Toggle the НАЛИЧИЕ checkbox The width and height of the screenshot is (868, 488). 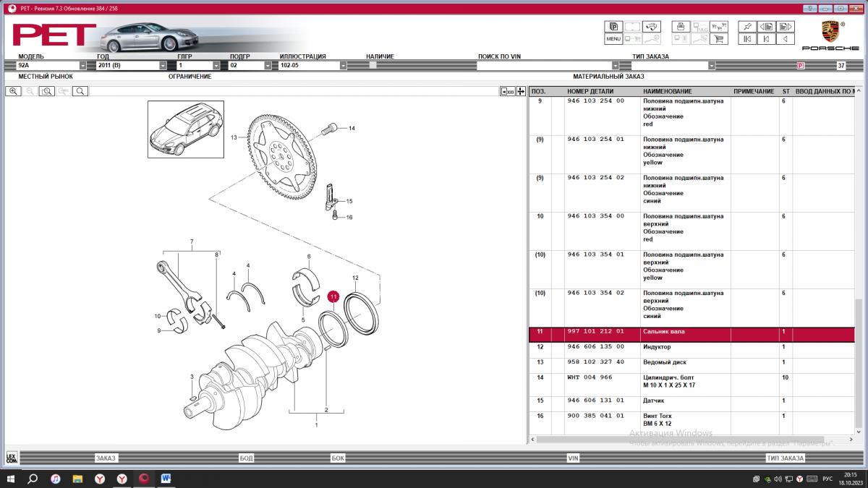point(373,65)
